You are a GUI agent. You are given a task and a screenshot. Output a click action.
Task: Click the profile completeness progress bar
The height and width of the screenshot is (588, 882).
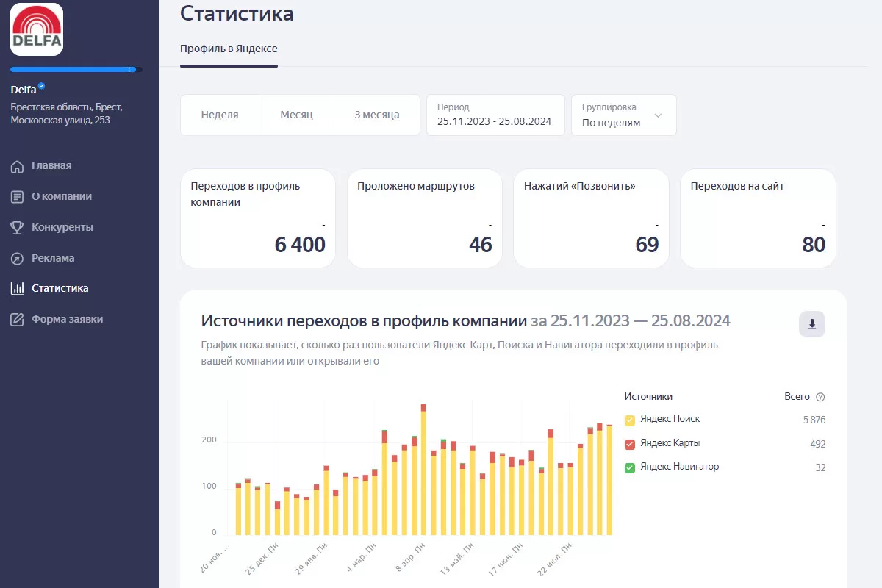tap(76, 70)
